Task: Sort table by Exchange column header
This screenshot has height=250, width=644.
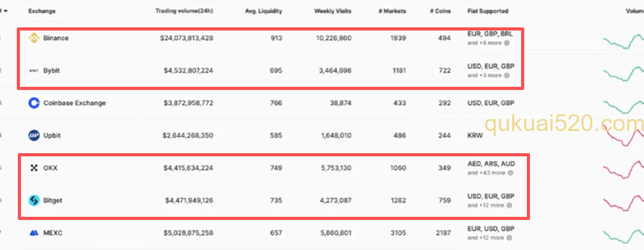Action: [42, 11]
